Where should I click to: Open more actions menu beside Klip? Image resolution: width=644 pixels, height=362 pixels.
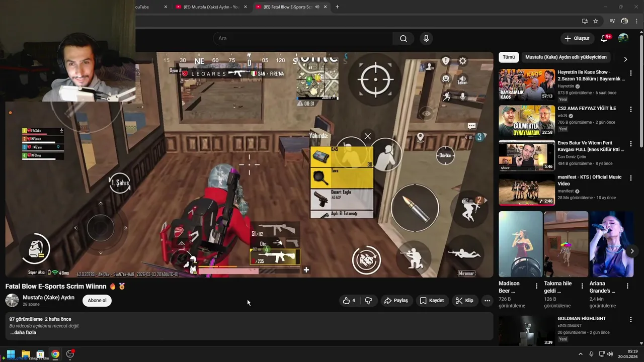pyautogui.click(x=487, y=301)
